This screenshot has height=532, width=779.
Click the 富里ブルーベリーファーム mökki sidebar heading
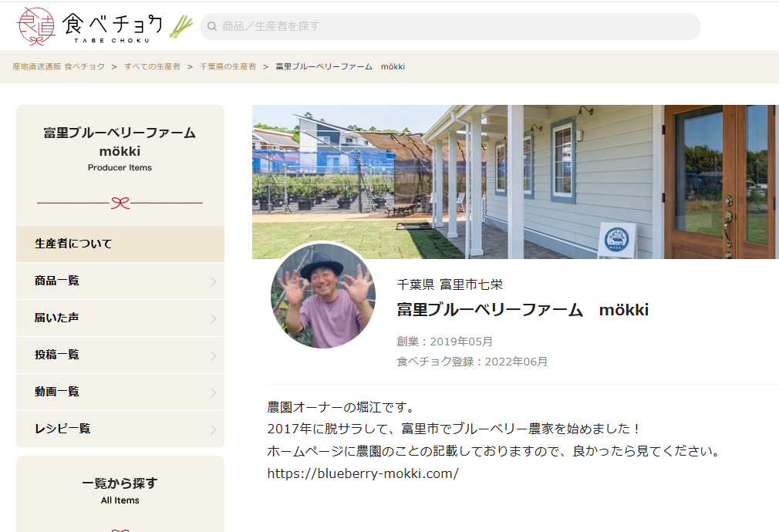pos(120,141)
